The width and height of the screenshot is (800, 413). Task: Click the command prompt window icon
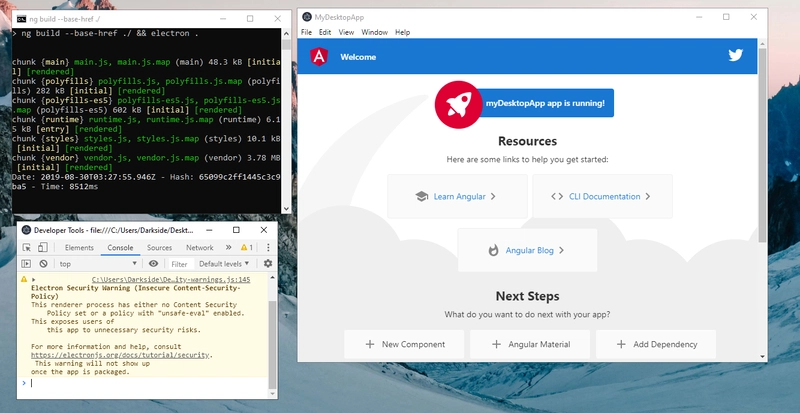21,19
